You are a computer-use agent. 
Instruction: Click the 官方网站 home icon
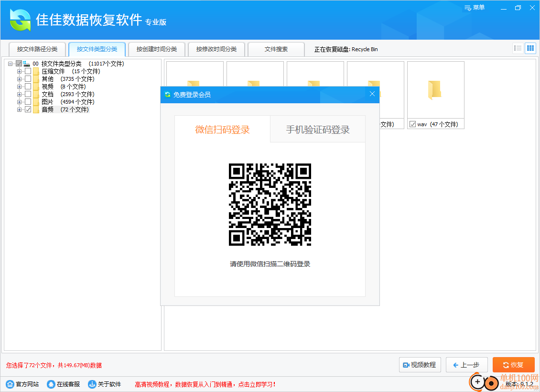(x=11, y=384)
